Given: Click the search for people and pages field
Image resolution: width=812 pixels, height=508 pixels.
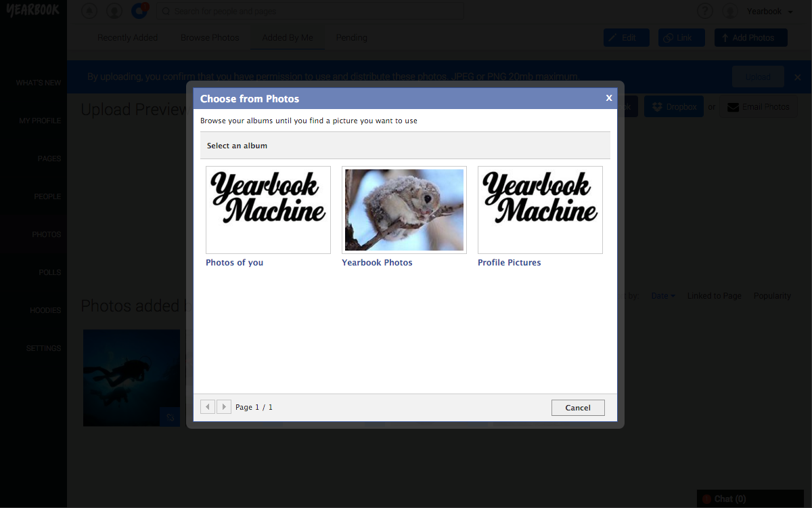Looking at the screenshot, I should [310, 11].
